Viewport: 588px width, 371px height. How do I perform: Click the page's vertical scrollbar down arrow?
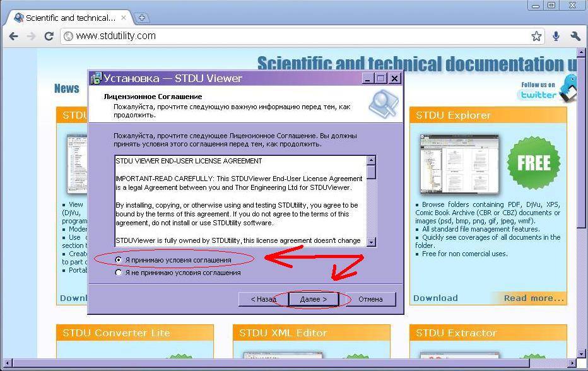pyautogui.click(x=581, y=353)
